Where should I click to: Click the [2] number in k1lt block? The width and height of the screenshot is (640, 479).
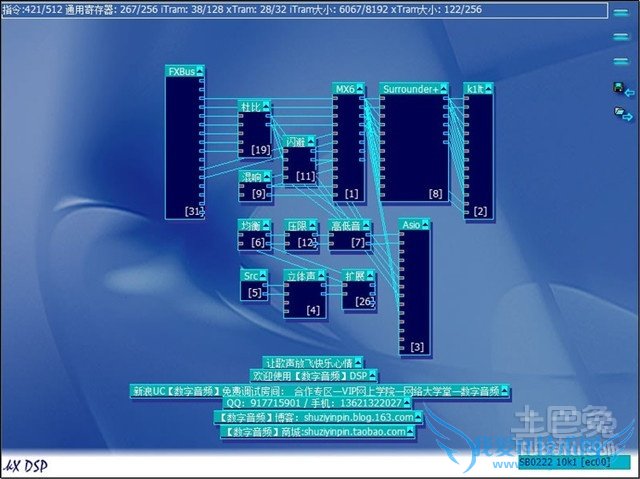480,211
